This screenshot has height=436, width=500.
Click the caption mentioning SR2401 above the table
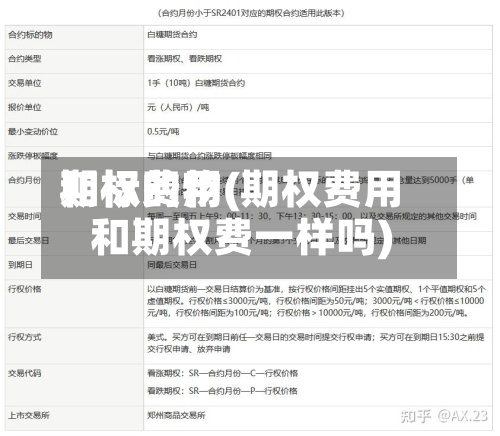pyautogui.click(x=251, y=13)
